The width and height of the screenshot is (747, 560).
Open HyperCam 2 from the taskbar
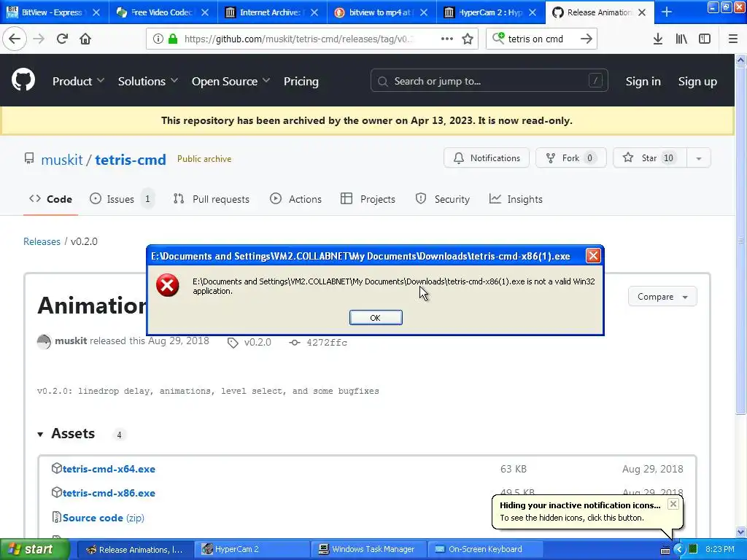[x=252, y=549]
